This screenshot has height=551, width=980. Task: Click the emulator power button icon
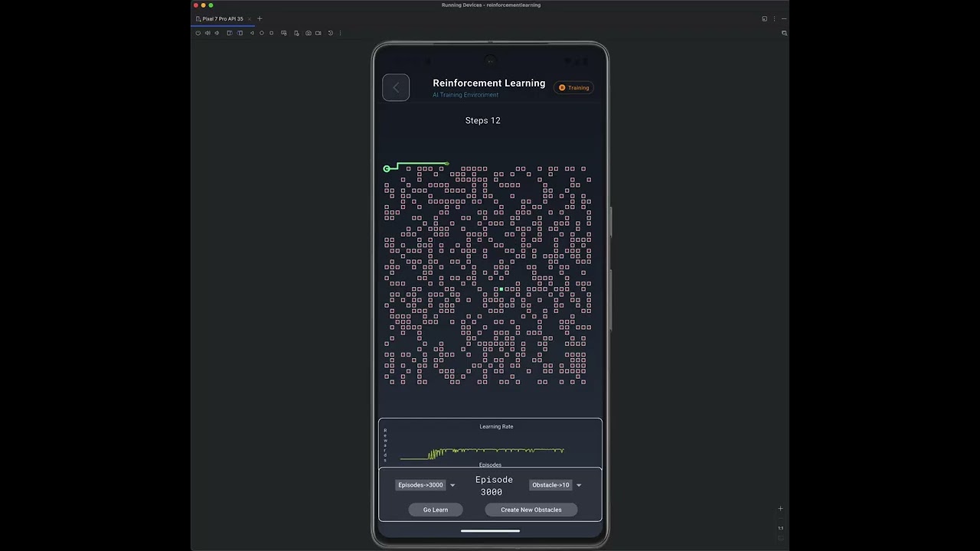click(x=198, y=33)
